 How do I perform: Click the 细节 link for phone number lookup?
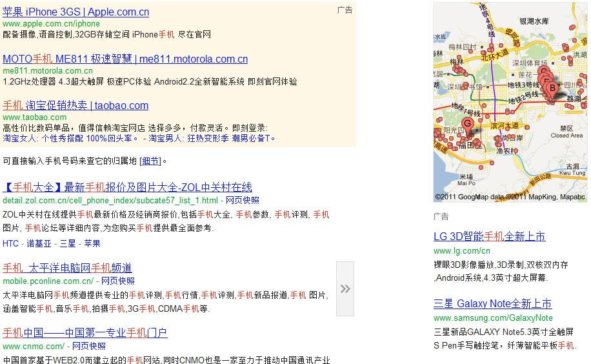[x=151, y=161]
